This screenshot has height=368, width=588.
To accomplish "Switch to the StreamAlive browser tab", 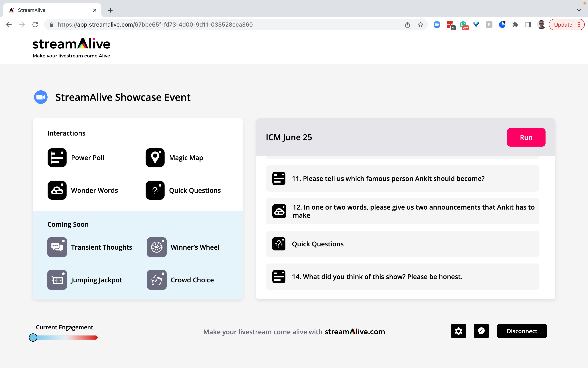I will [x=52, y=10].
